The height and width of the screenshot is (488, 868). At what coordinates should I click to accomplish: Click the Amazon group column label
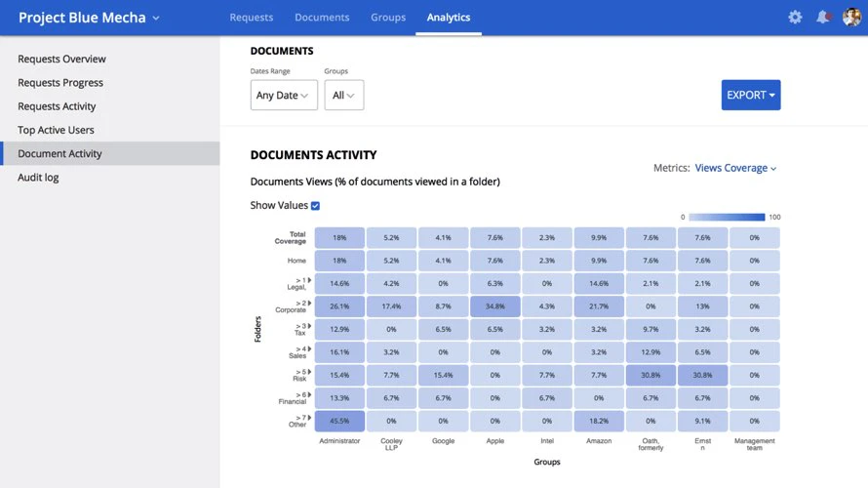(x=599, y=441)
